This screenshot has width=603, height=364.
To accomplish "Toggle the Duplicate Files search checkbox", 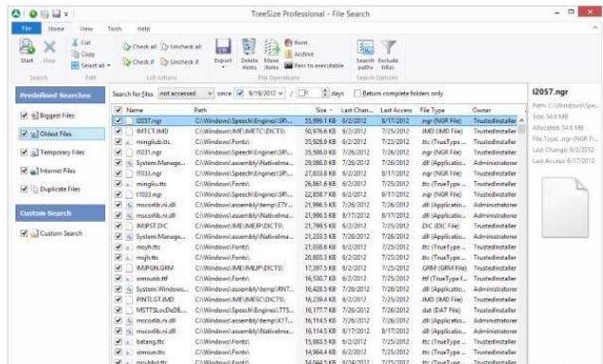I will tap(24, 190).
